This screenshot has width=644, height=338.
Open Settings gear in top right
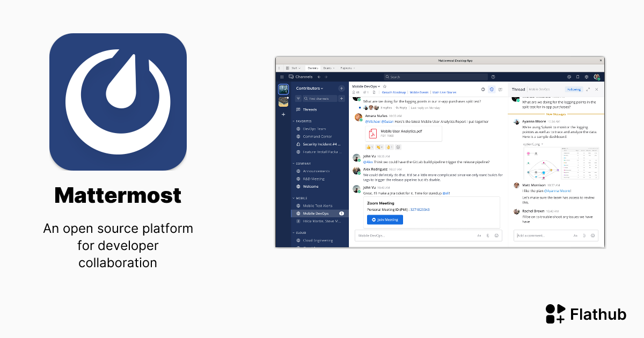coord(586,76)
